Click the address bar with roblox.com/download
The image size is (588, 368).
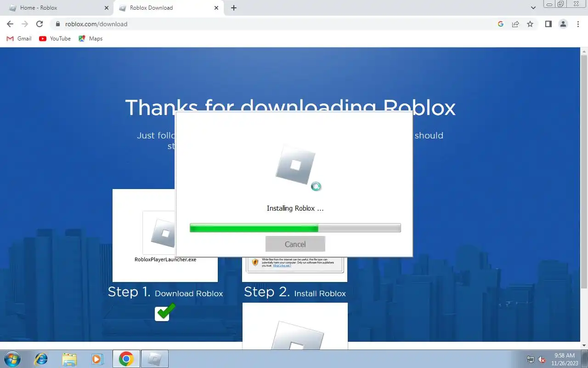(276, 24)
